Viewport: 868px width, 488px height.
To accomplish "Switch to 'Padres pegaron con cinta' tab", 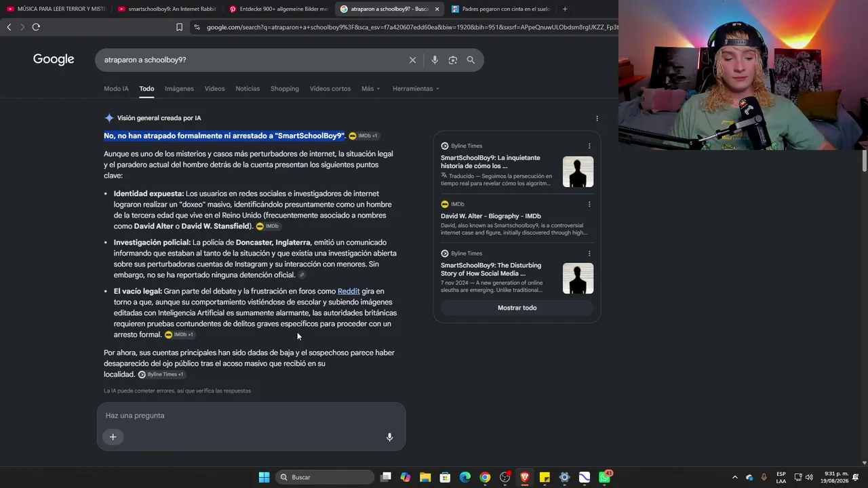I will (500, 9).
